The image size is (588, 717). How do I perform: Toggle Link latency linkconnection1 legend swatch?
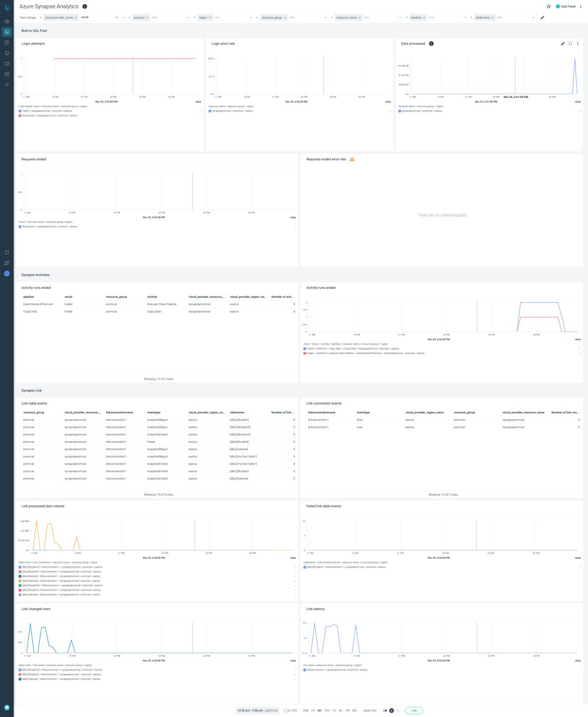coord(305,670)
